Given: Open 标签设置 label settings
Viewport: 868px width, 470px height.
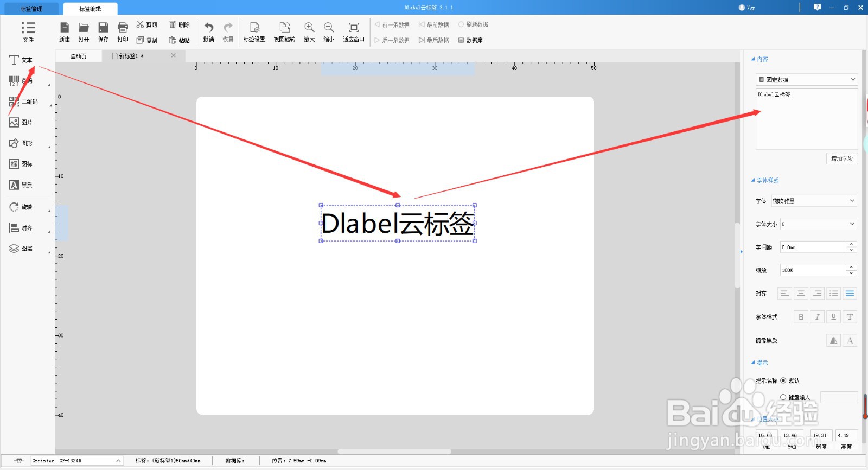Looking at the screenshot, I should (x=254, y=32).
